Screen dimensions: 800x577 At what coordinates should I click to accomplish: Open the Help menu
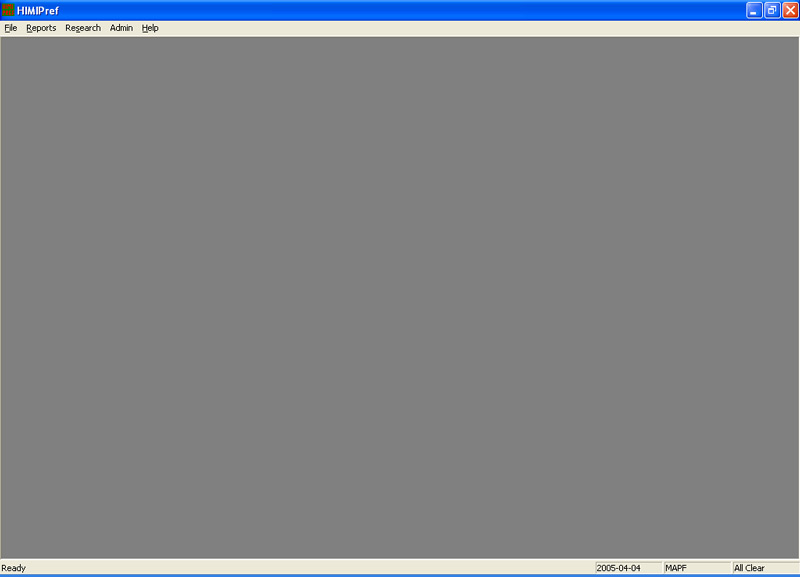[x=150, y=28]
